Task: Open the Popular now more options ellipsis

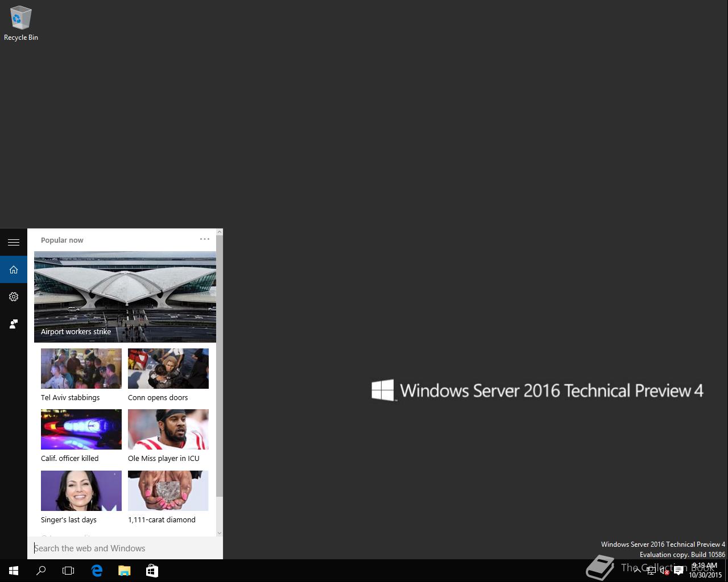Action: point(205,239)
